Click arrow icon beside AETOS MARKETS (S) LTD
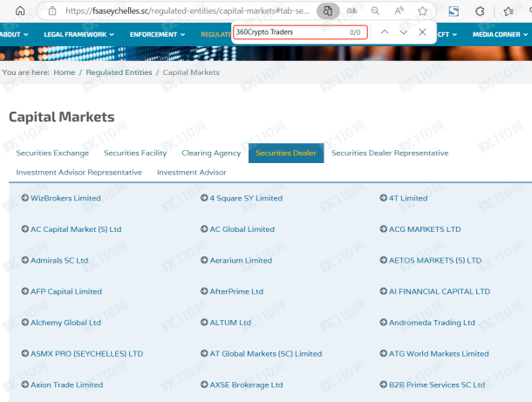Viewport: 532px width, 402px height. pos(384,260)
